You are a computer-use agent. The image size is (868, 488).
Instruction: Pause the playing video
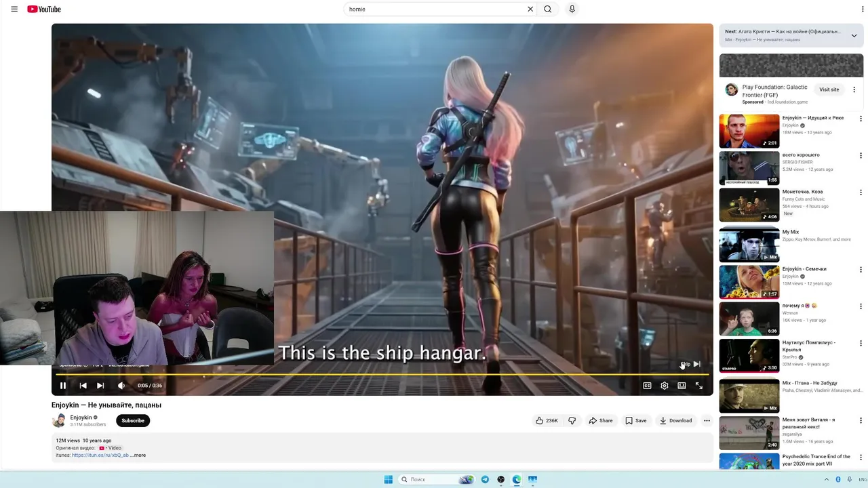[63, 386]
